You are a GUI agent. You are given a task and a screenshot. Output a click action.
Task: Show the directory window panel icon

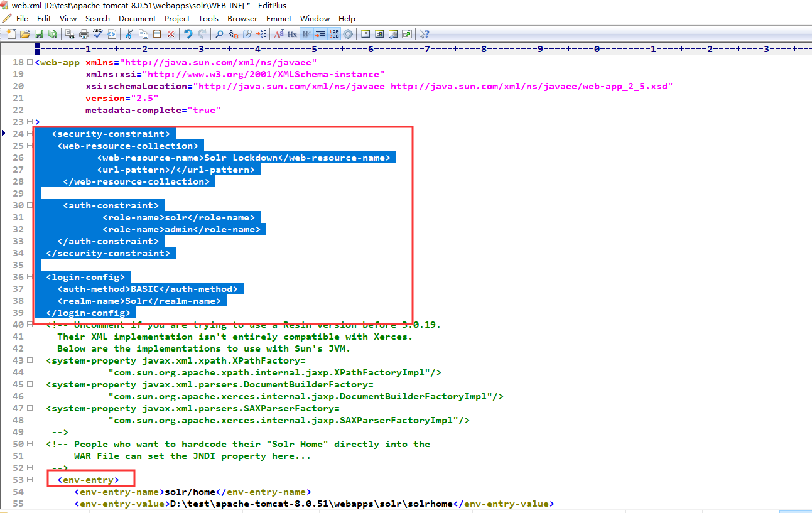(x=379, y=34)
